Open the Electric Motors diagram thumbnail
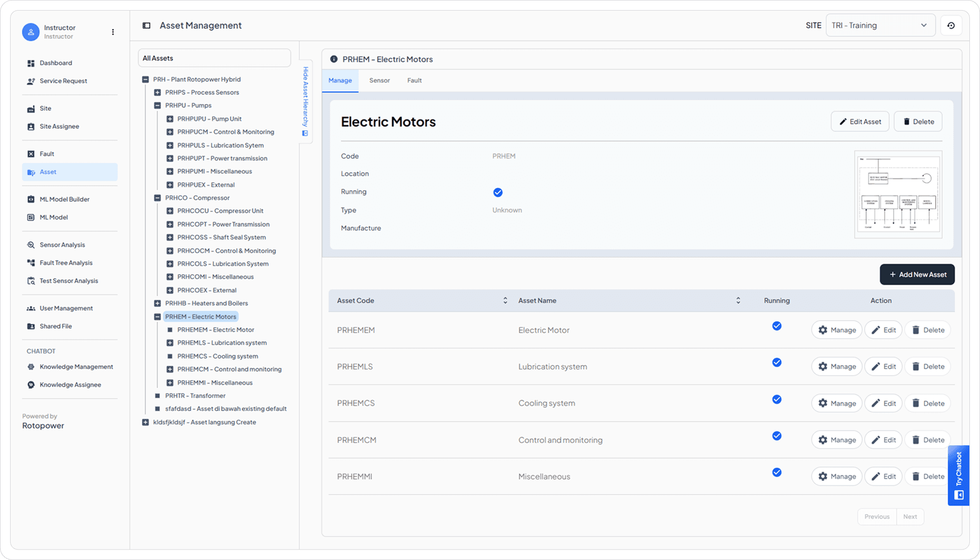The width and height of the screenshot is (980, 560). [x=898, y=194]
